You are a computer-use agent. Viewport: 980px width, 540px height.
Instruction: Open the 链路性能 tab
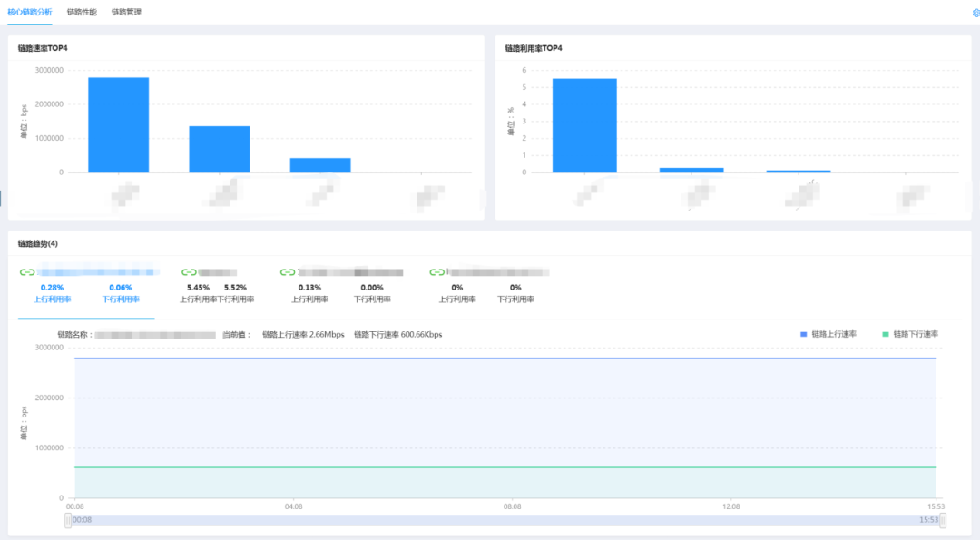pyautogui.click(x=82, y=12)
